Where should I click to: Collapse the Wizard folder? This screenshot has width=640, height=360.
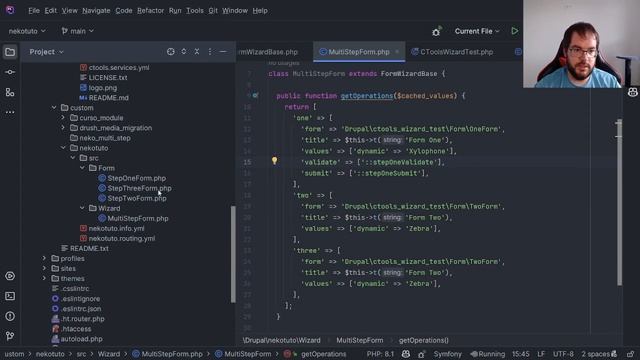(x=82, y=208)
